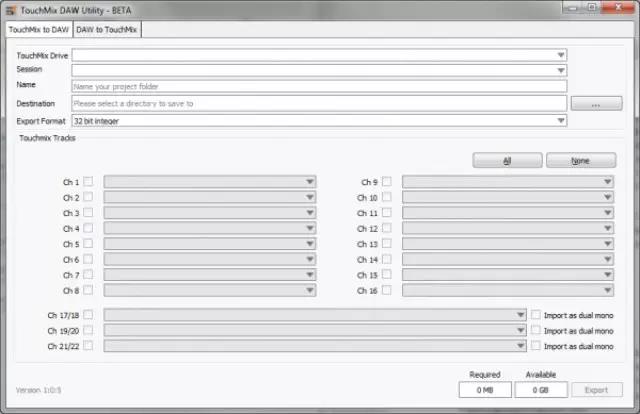
Task: Open the Ch 21/22 stereo track dropdown
Action: click(315, 346)
